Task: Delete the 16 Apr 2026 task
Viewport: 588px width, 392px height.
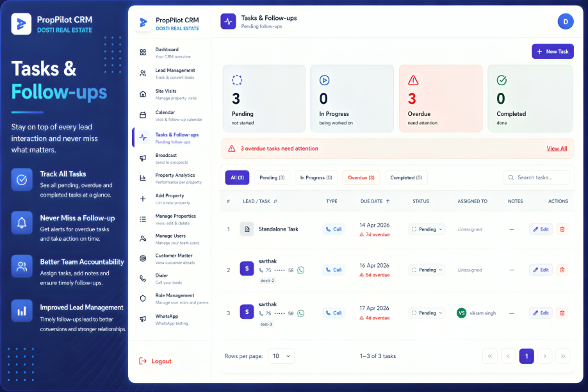Action: tap(562, 270)
